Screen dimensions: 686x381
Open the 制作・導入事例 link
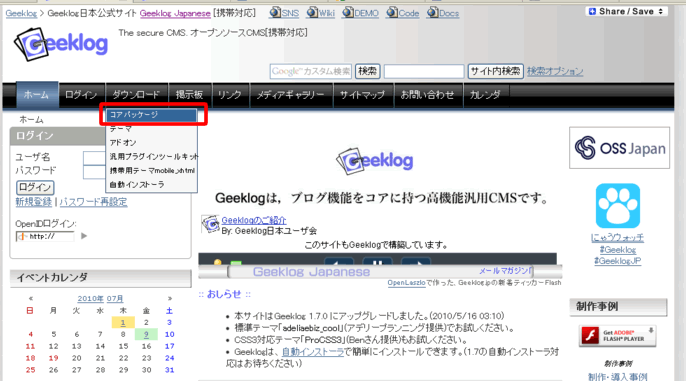pyautogui.click(x=617, y=376)
